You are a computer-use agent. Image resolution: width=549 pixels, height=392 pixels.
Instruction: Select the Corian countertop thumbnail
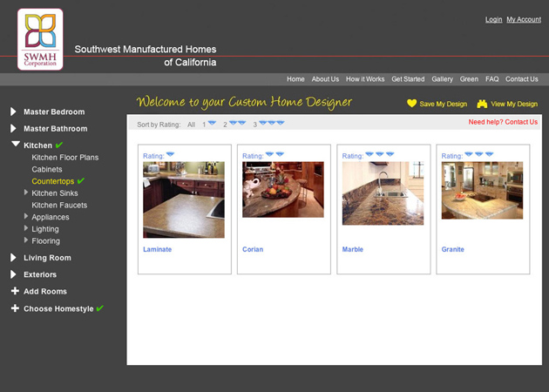[283, 189]
